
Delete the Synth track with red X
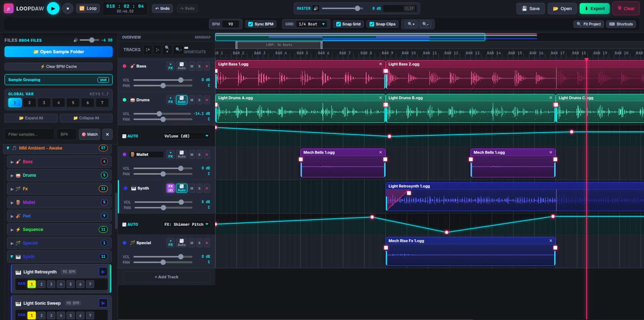(x=207, y=188)
